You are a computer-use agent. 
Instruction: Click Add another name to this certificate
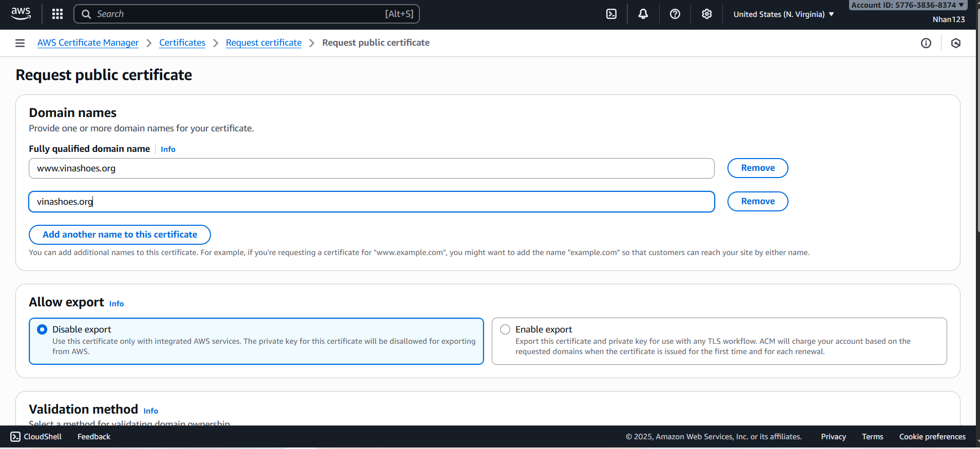(120, 235)
